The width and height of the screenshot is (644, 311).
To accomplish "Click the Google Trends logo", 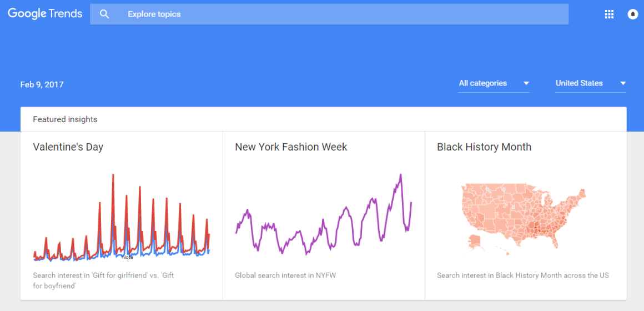I will pos(45,13).
